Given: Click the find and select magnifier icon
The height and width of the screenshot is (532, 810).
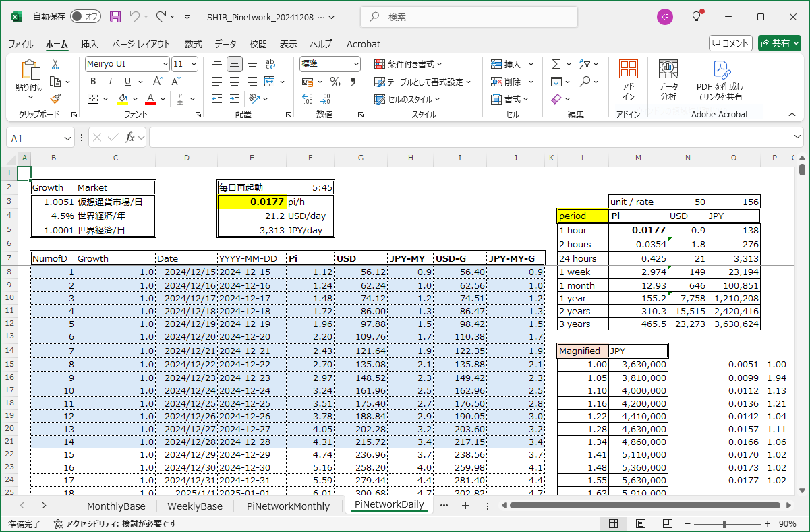Looking at the screenshot, I should coord(585,82).
